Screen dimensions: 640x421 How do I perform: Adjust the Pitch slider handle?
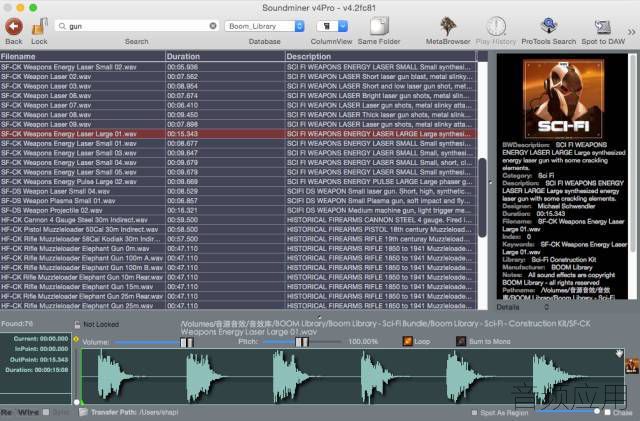click(302, 342)
